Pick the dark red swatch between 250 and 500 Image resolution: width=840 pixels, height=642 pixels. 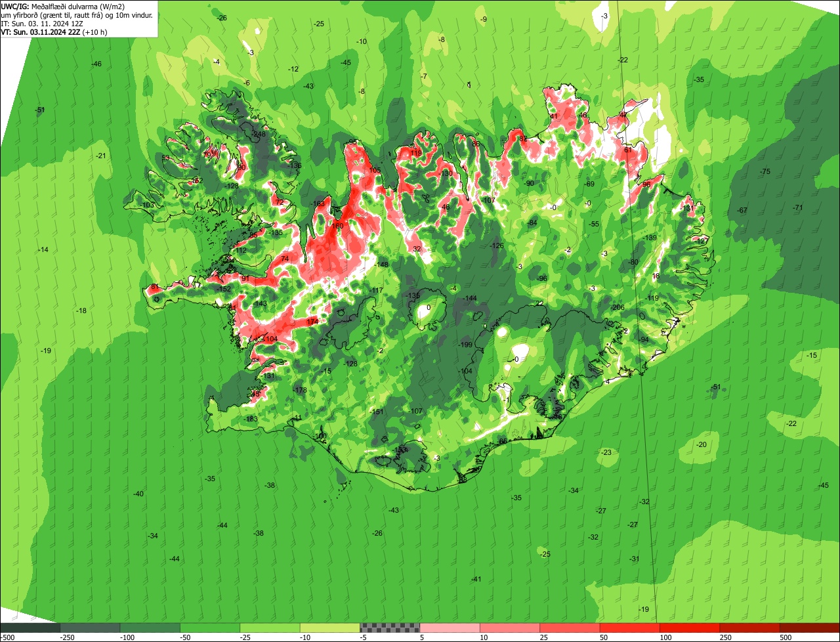tap(749, 628)
